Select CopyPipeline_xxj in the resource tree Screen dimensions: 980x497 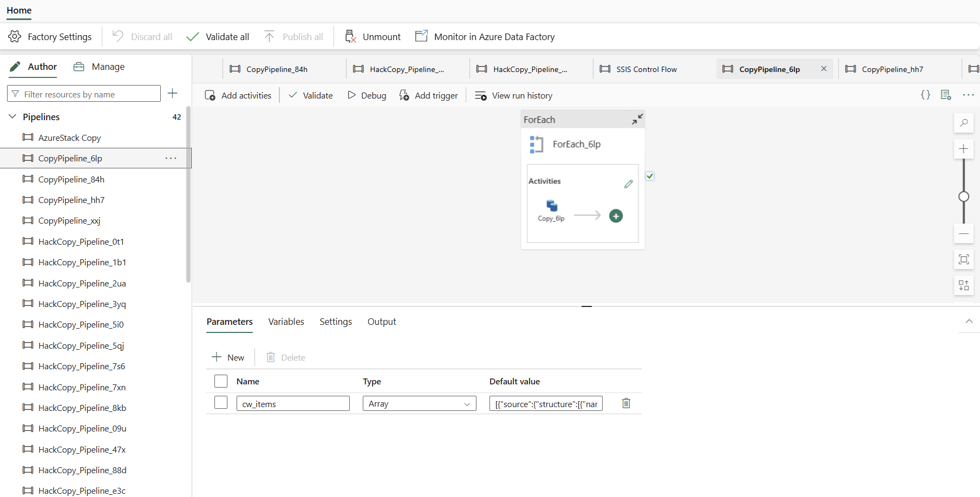[69, 220]
